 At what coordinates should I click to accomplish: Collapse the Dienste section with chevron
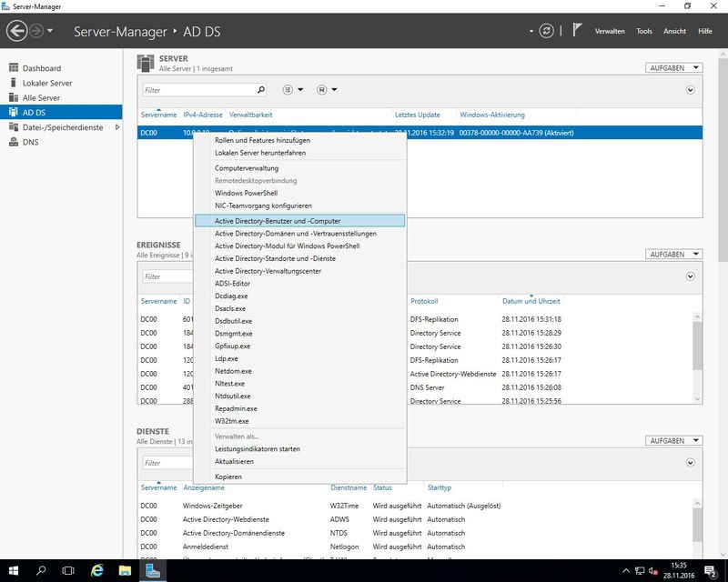691,463
